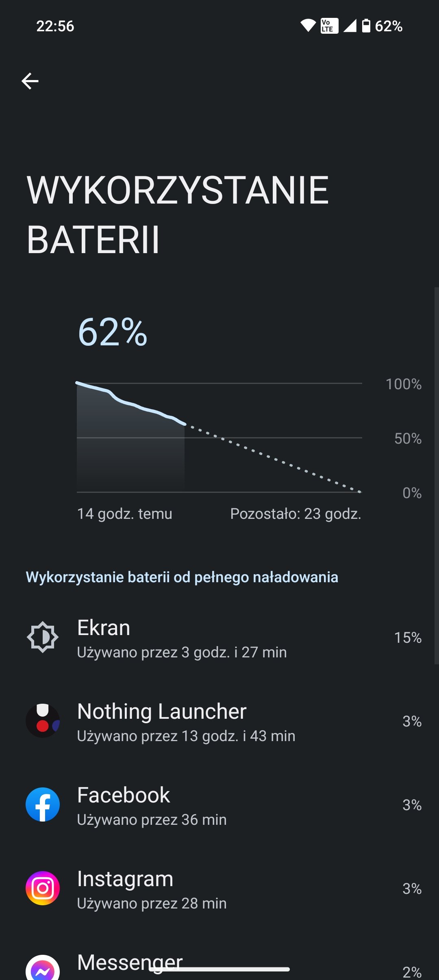Tap the VoLTE status bar icon

[x=329, y=26]
